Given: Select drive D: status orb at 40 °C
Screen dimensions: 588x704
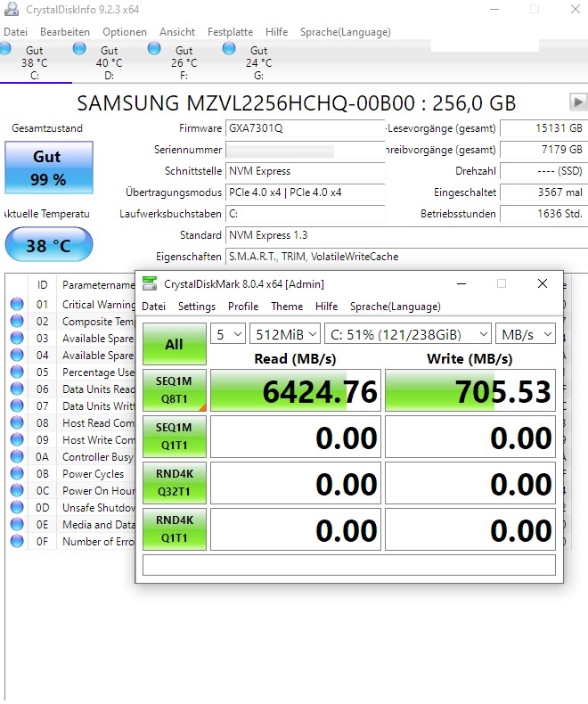Looking at the screenshot, I should coord(79,48).
